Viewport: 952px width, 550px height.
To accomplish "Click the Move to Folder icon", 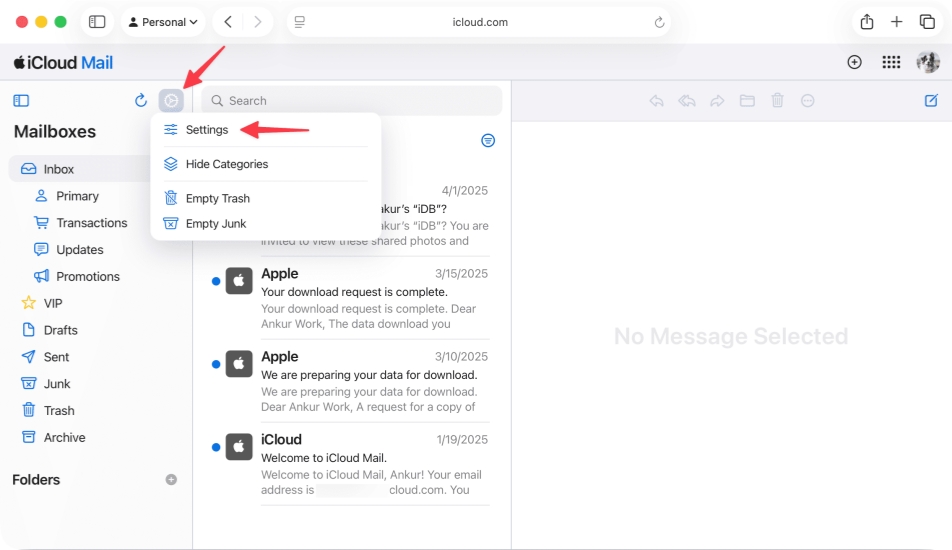I will 747,101.
